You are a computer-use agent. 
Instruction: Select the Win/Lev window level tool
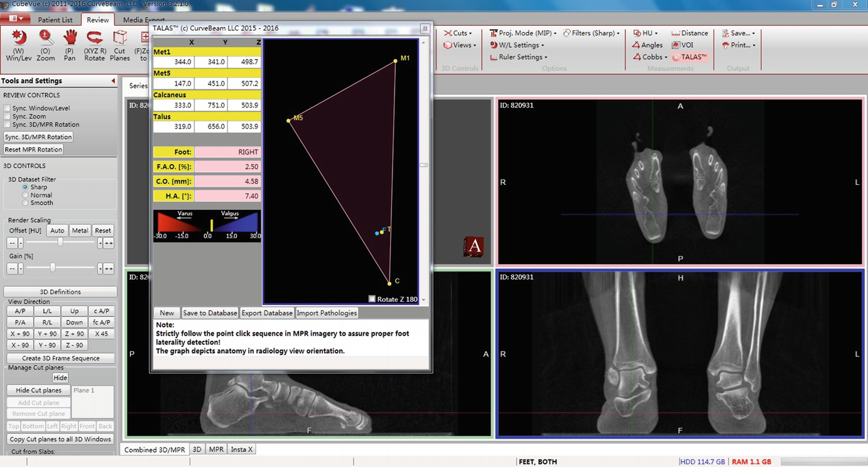click(18, 45)
